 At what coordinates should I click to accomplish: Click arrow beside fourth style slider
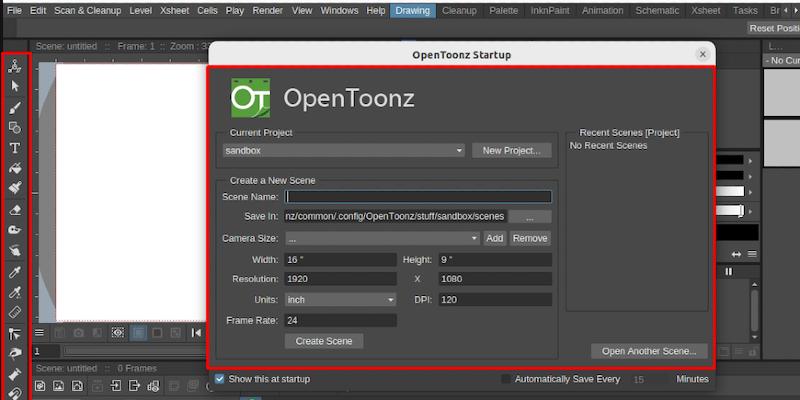[x=751, y=211]
